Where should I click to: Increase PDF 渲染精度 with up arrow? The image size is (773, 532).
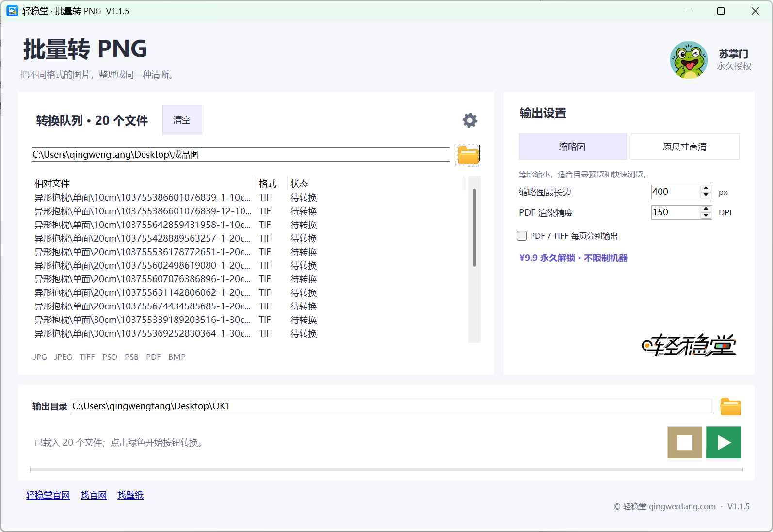point(706,209)
